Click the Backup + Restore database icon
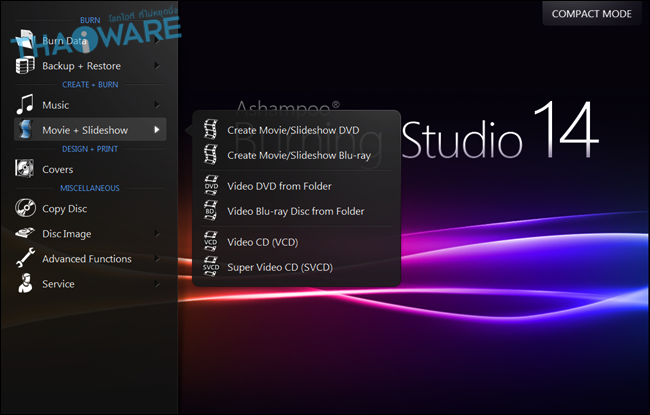650x415 pixels. point(25,66)
